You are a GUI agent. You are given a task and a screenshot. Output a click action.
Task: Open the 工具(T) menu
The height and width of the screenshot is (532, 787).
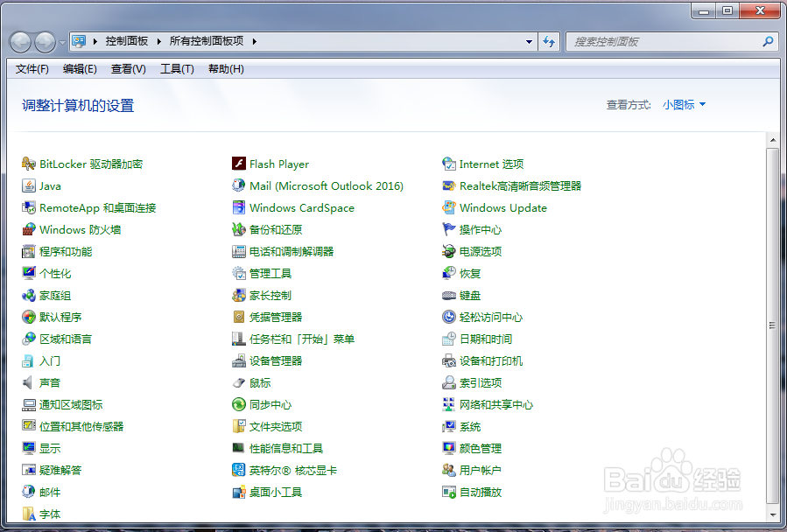(x=177, y=69)
